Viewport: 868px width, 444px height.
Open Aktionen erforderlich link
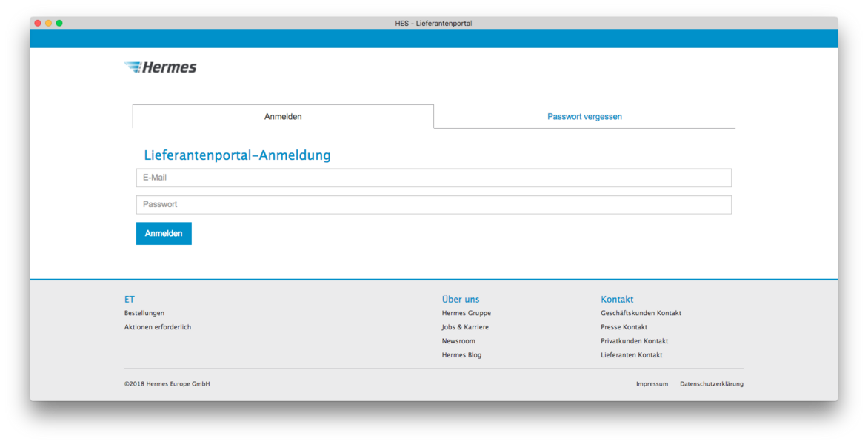[x=158, y=327]
